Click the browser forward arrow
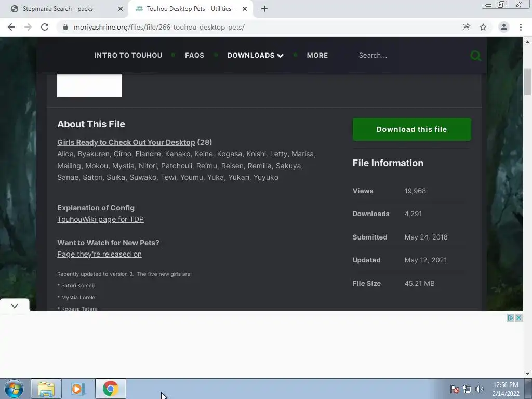Screen dimensions: 532x399 click(28, 27)
